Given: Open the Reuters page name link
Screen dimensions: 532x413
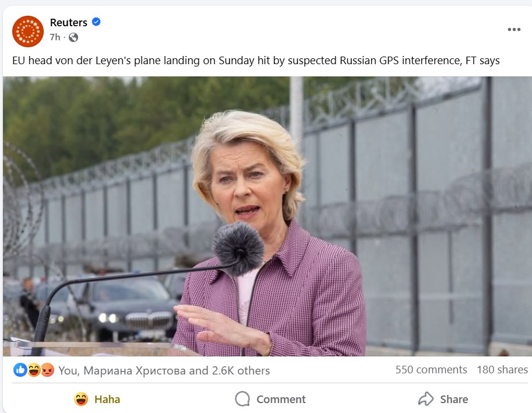Looking at the screenshot, I should [x=69, y=23].
